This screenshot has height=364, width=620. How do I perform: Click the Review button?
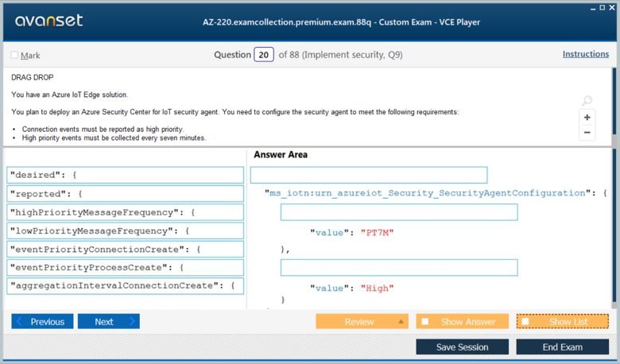(362, 321)
